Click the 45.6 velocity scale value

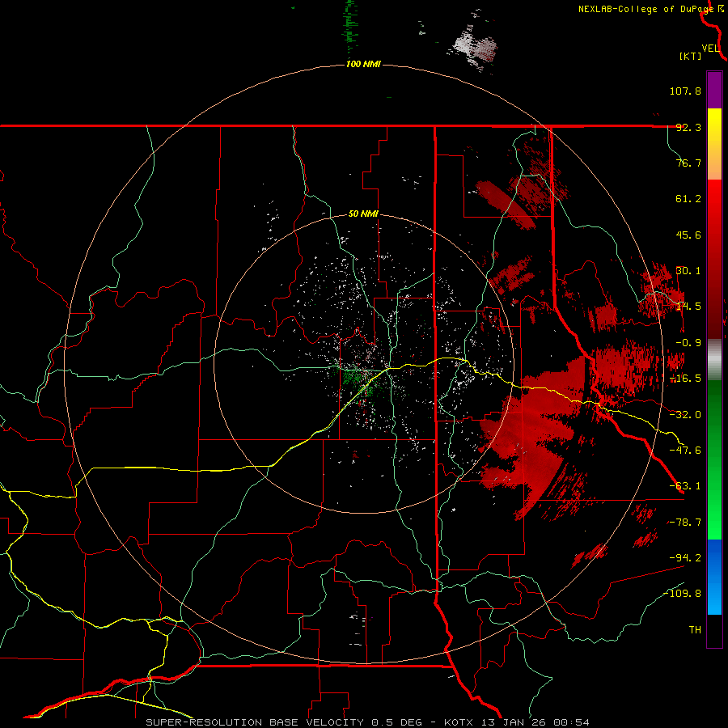click(x=688, y=235)
